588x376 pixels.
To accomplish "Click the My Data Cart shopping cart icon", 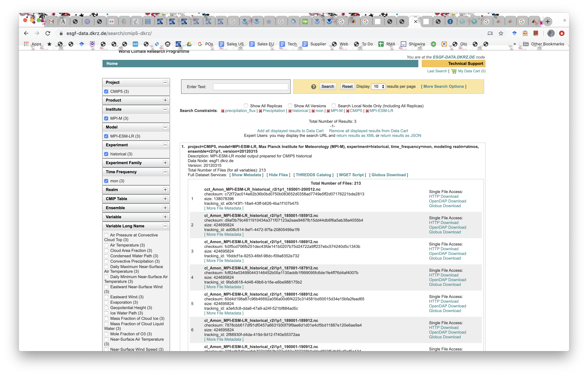I will point(454,71).
